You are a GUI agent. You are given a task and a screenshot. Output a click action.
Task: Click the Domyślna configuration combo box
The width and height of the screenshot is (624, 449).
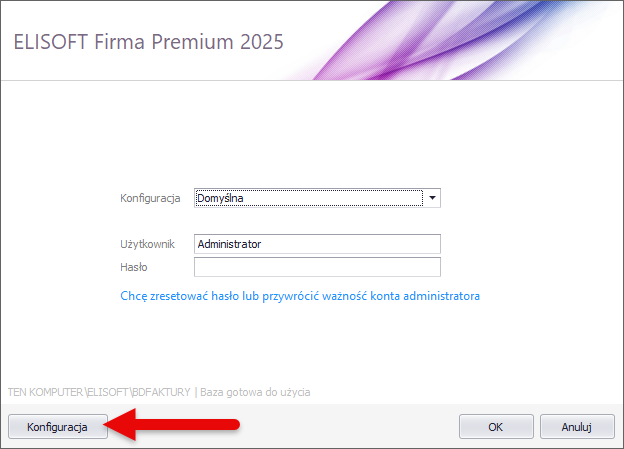pyautogui.click(x=308, y=198)
